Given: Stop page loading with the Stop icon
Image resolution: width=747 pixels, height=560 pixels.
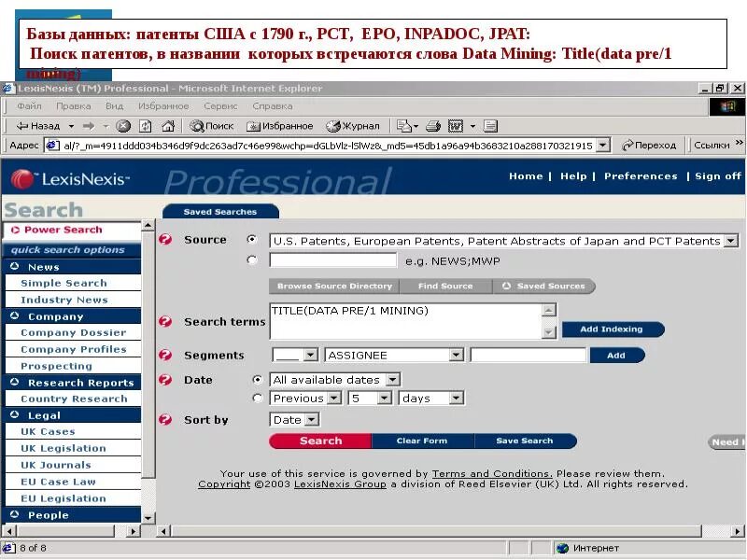Looking at the screenshot, I should tap(123, 126).
